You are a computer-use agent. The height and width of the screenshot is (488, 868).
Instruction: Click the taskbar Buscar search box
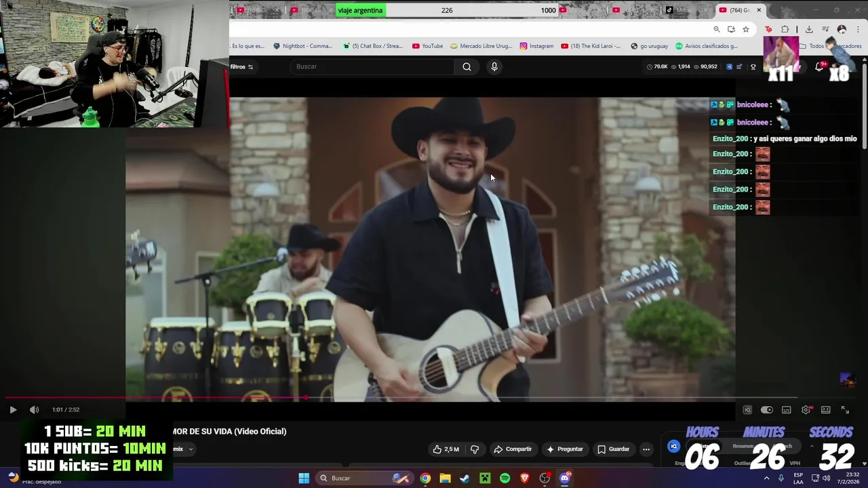point(363,478)
